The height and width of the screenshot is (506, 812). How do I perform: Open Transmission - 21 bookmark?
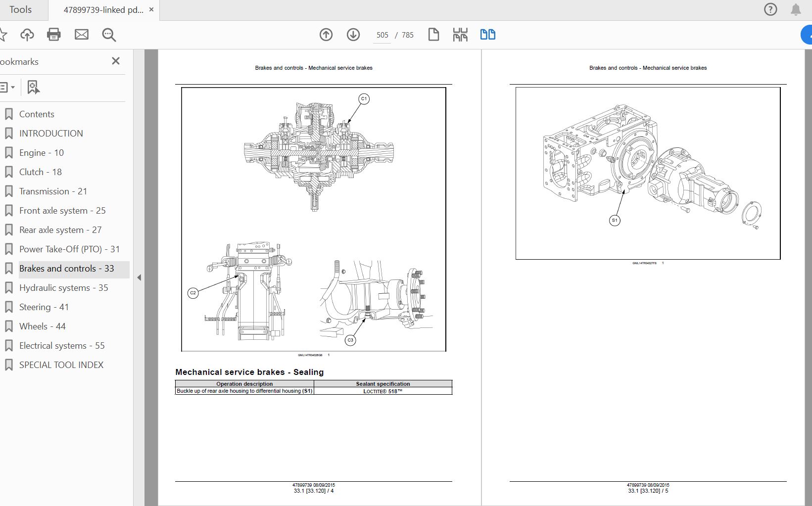pos(53,191)
